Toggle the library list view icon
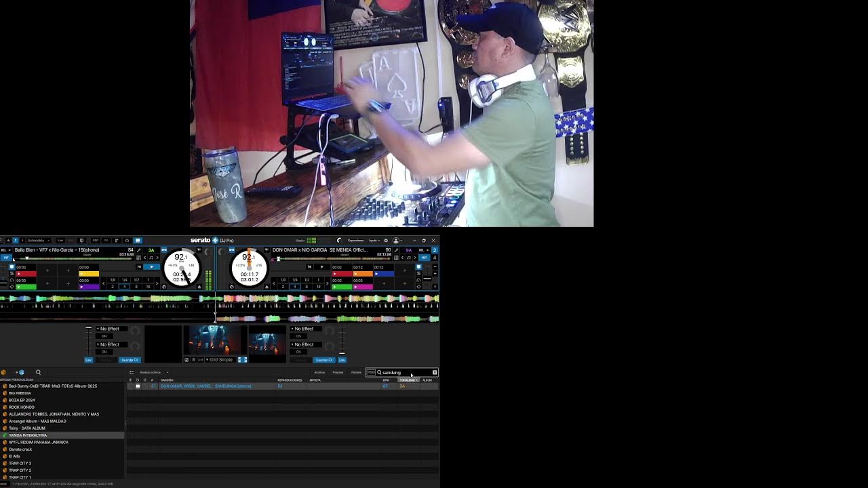This screenshot has height=488, width=868. pos(131,372)
